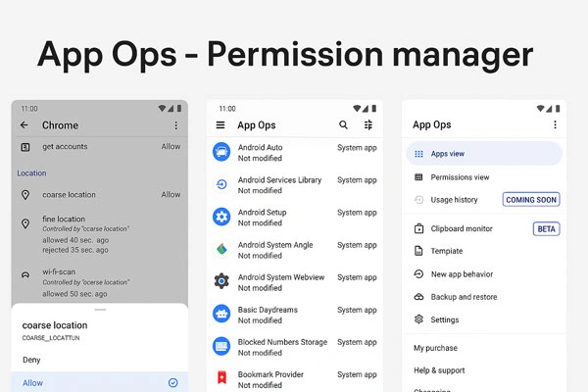Tap the Allow checkmark indicator

172,382
